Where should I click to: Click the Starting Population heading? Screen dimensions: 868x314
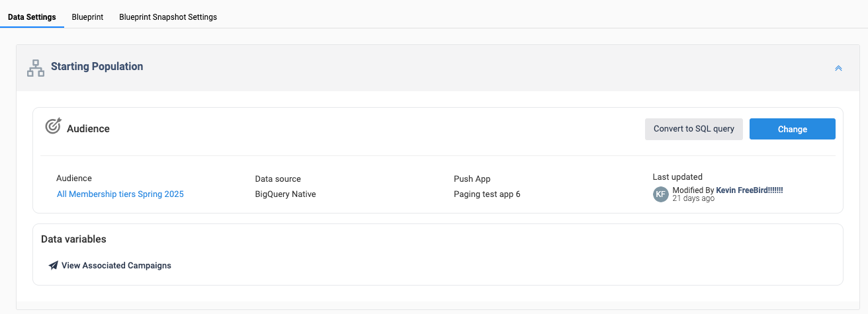coord(97,66)
